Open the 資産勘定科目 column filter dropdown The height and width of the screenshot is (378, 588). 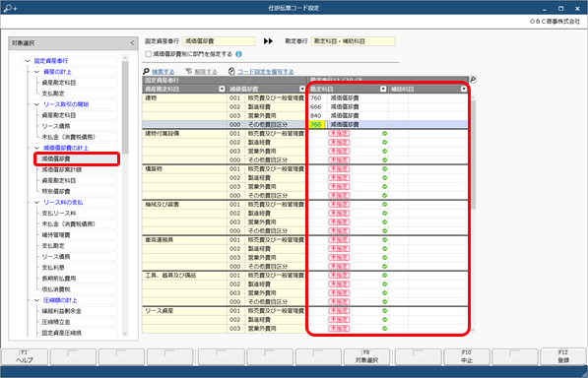click(222, 89)
